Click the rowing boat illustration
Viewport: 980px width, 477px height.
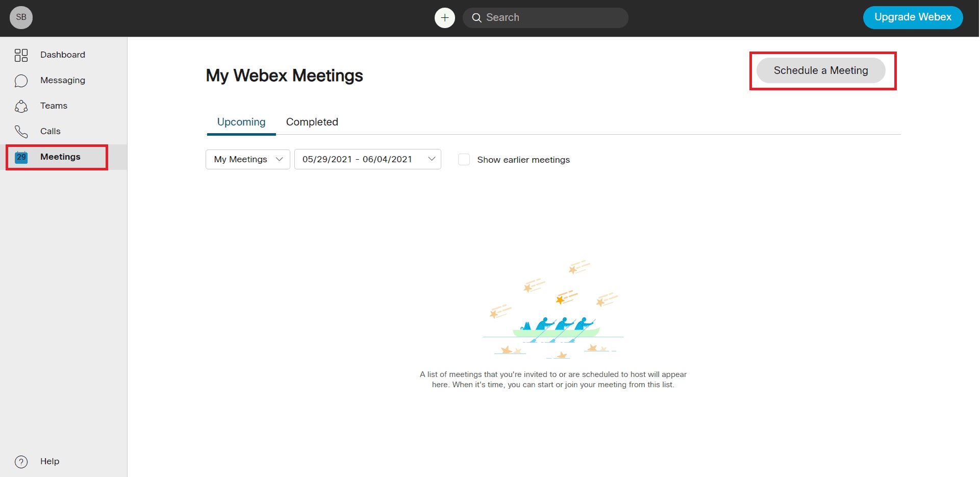[554, 309]
